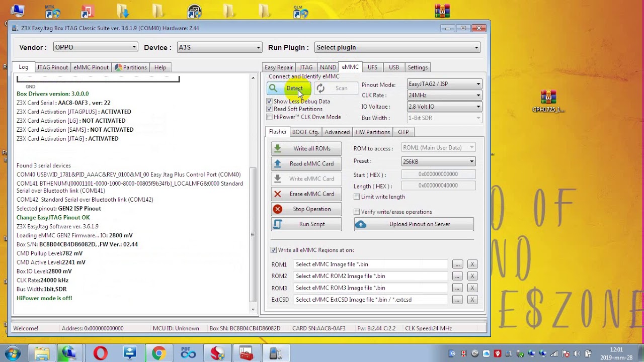Click the volume icon in system tray
Image resolution: width=644 pixels, height=362 pixels.
click(576, 353)
